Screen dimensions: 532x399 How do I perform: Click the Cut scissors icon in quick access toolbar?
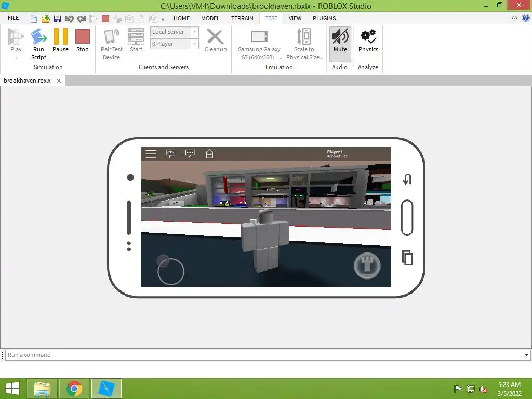point(117,19)
